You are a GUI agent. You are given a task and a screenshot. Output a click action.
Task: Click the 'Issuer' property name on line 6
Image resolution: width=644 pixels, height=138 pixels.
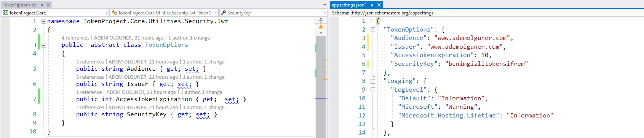[137, 84]
